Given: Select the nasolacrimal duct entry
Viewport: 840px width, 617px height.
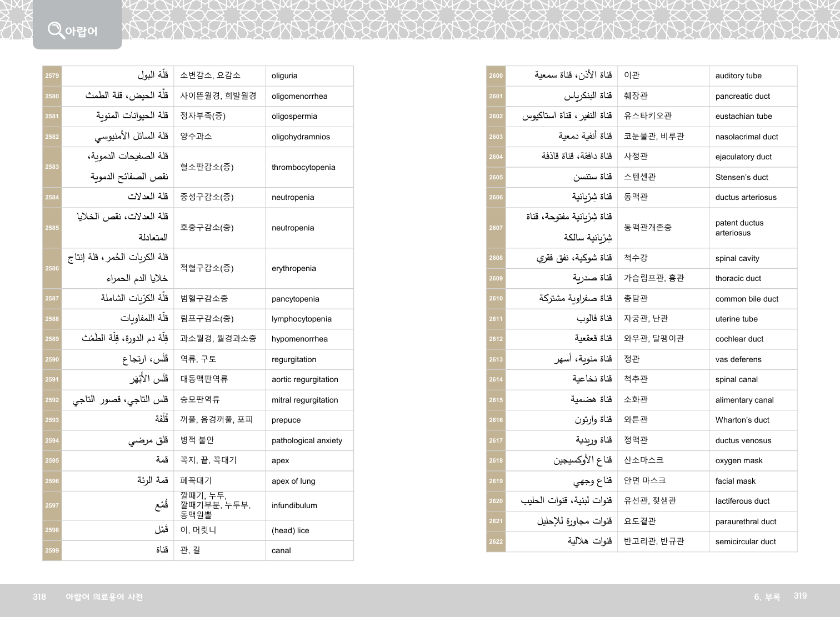Looking at the screenshot, I should pyautogui.click(x=747, y=137).
